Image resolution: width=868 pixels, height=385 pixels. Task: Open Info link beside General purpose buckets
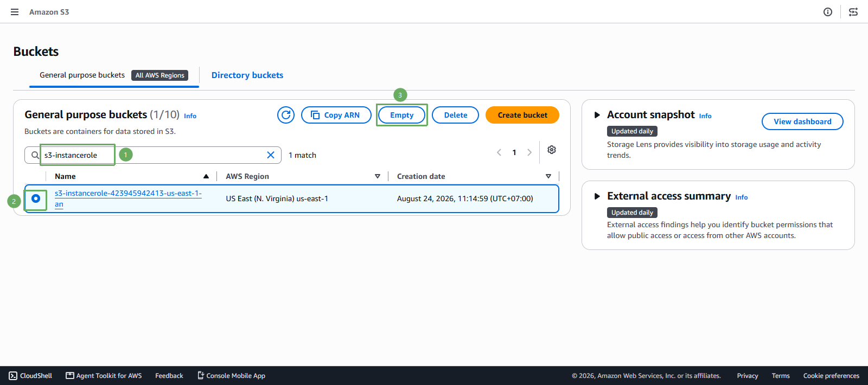click(x=190, y=116)
